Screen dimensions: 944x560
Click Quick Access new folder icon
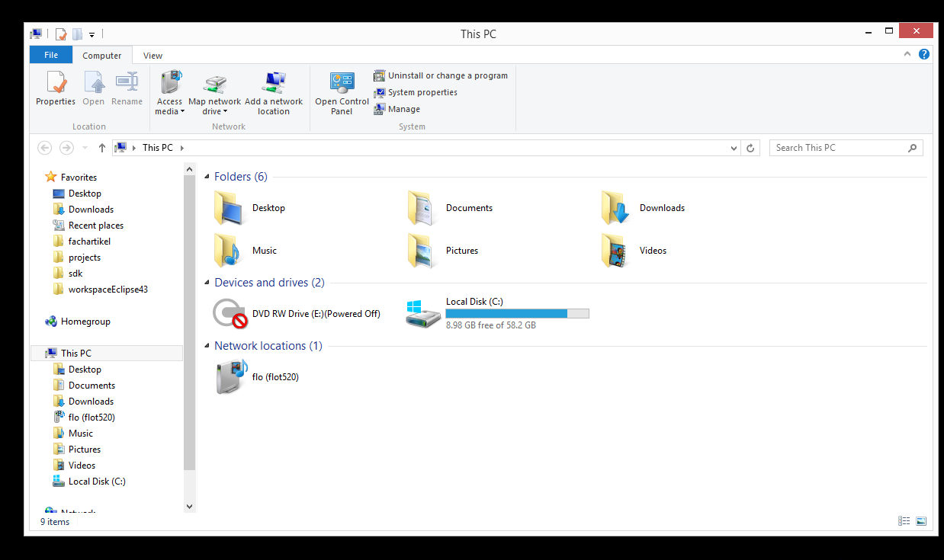click(x=77, y=34)
